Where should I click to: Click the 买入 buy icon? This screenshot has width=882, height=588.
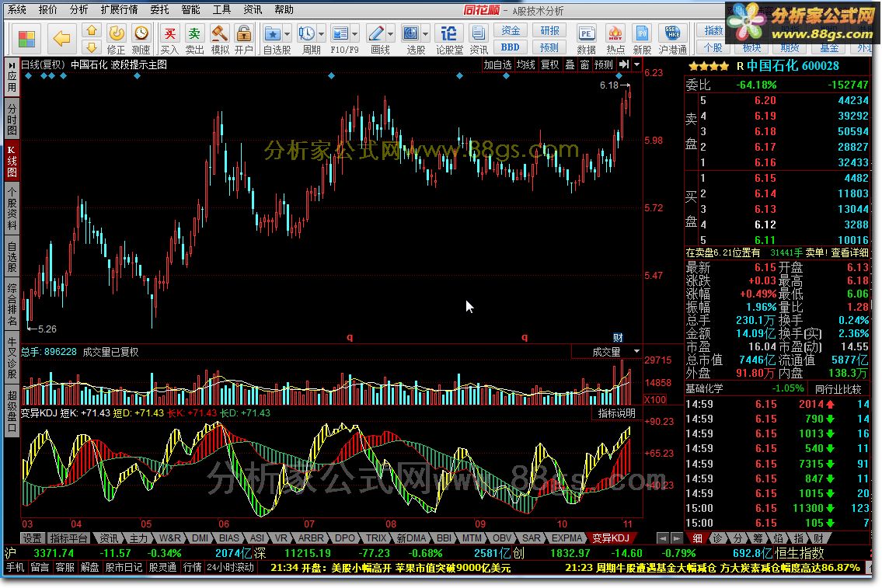click(x=169, y=33)
